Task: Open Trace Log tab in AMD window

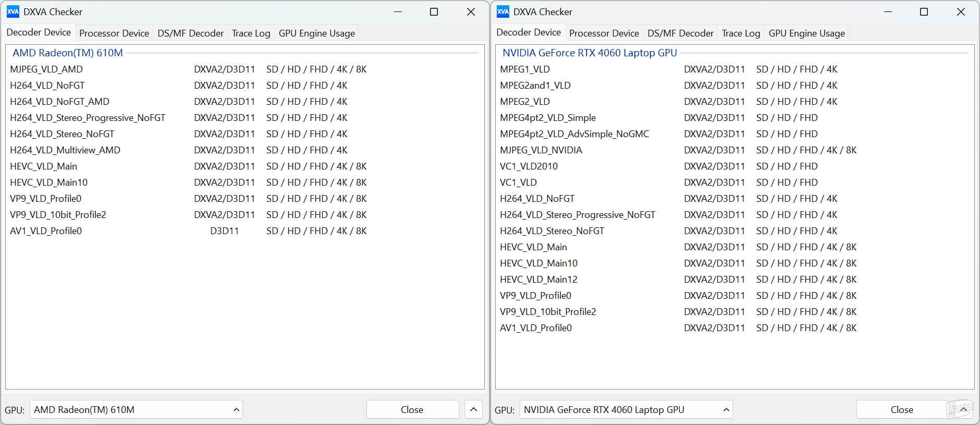Action: coord(251,33)
